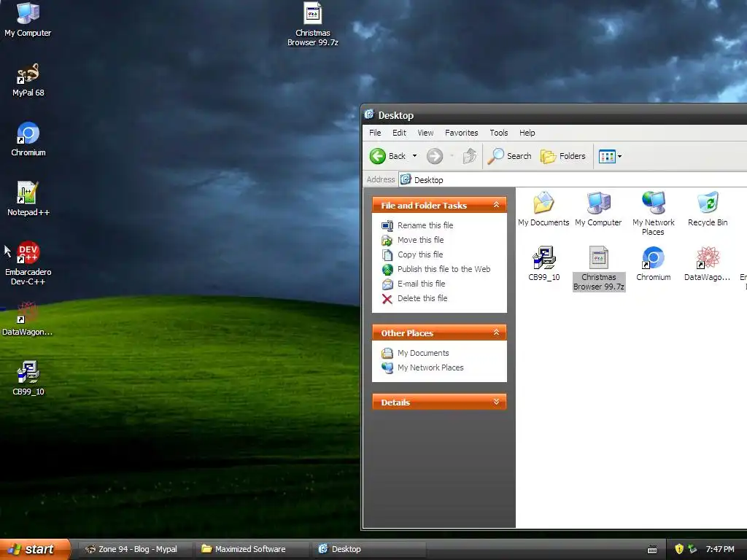Click the network connection tray icon
Viewport: 747px width, 560px height.
tap(693, 549)
